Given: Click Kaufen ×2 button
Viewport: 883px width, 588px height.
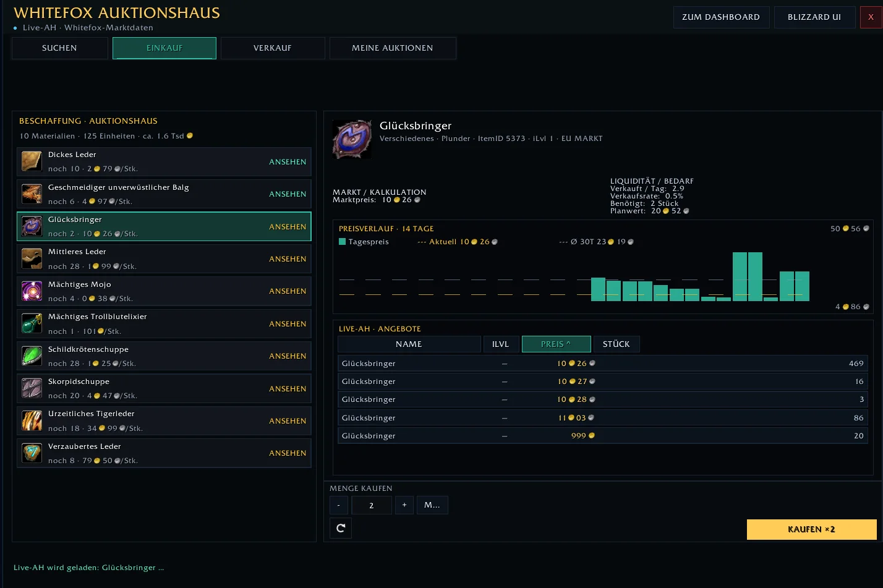Looking at the screenshot, I should pyautogui.click(x=811, y=529).
